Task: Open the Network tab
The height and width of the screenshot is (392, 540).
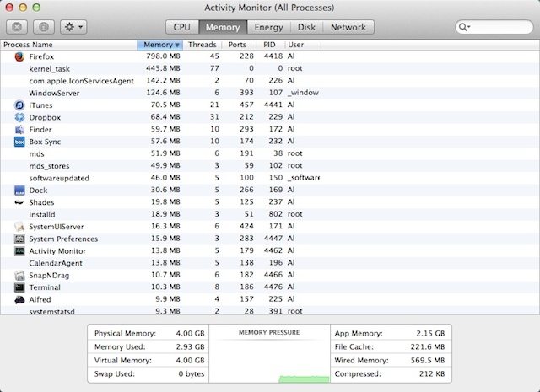Action: [x=348, y=27]
